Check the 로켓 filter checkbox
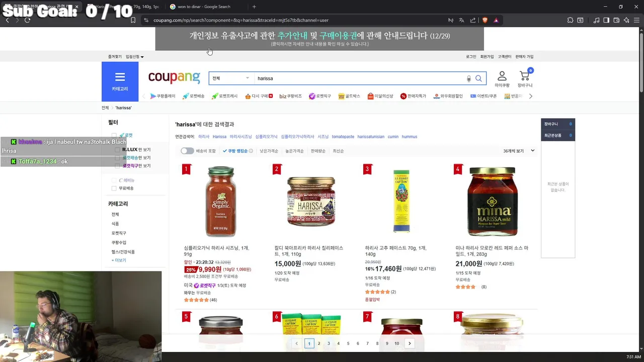Screen dimensions: 644x362 tap(114, 135)
